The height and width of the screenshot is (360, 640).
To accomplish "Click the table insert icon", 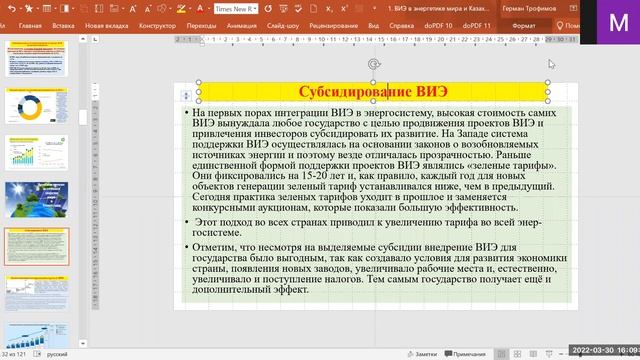I will (x=47, y=9).
